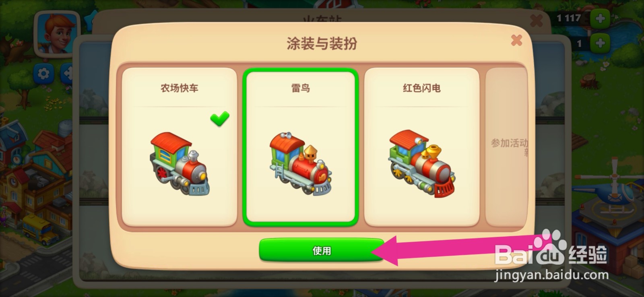Image resolution: width=644 pixels, height=297 pixels.
Task: Add currency with the lower plus button
Action: coord(600,43)
